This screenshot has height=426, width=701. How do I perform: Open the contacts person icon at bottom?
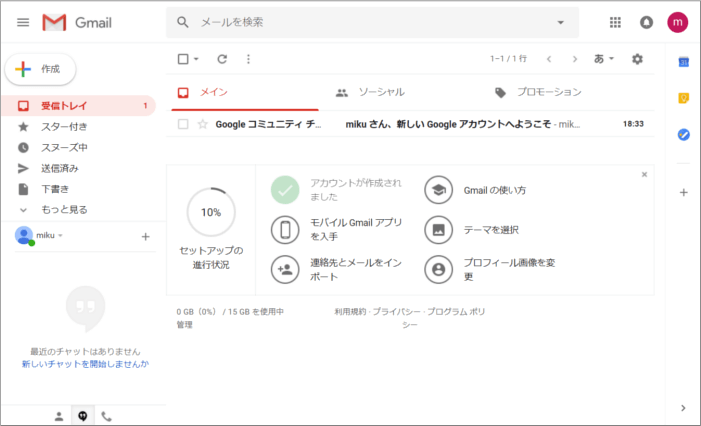click(x=59, y=417)
